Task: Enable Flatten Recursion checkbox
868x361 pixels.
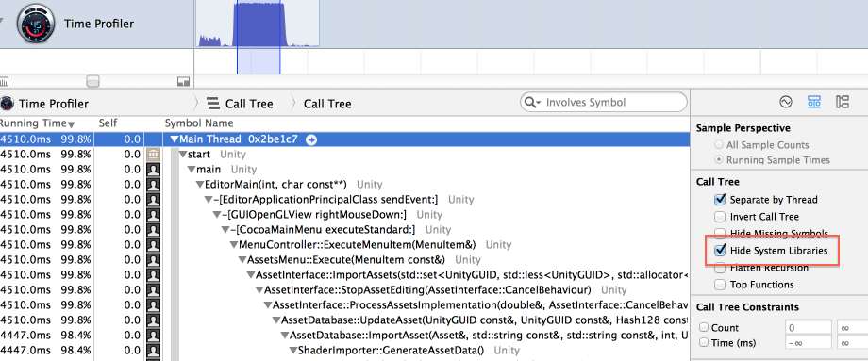Action: (x=720, y=268)
